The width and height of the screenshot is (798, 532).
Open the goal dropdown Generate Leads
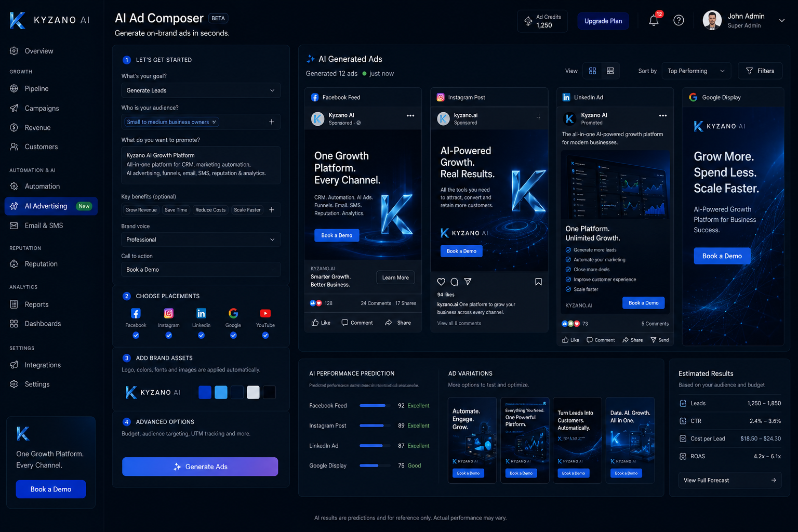pos(201,90)
